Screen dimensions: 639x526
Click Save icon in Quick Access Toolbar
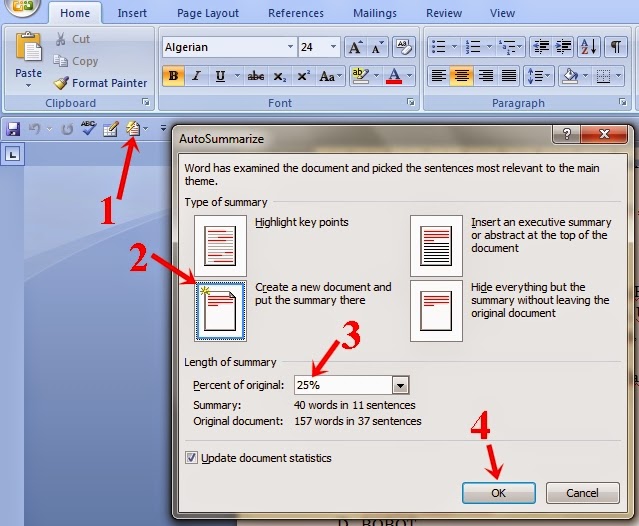[13, 129]
